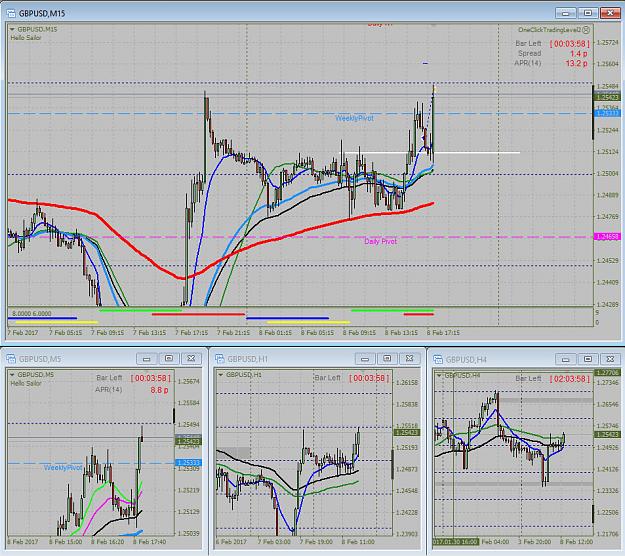This screenshot has height=556, width=625.
Task: Click the highlighted date label on H4 time axis
Action: pyautogui.click(x=455, y=542)
